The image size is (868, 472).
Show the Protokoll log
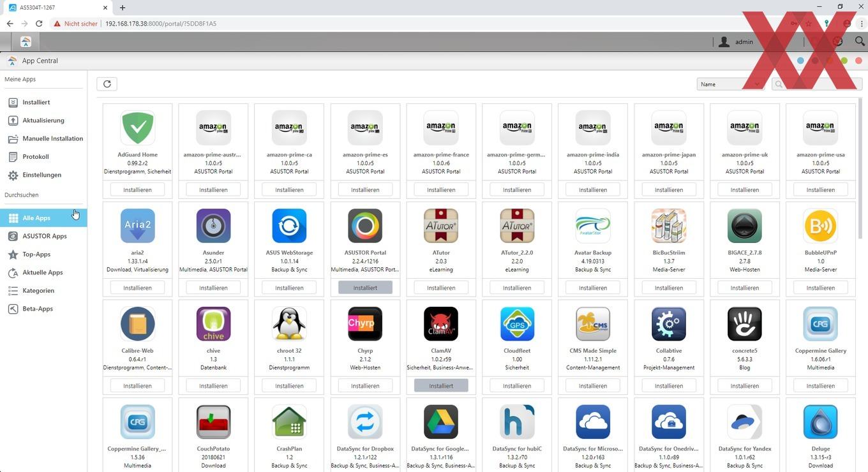pos(35,156)
